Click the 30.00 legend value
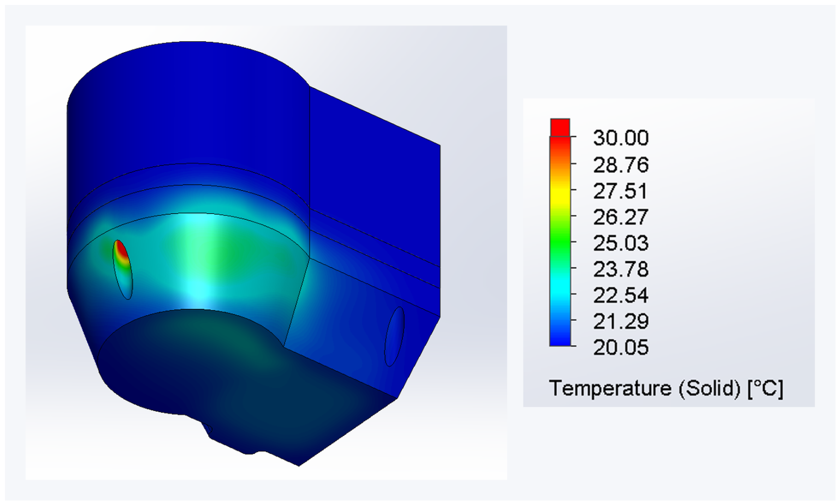Viewport: 840px width, 504px height. (621, 138)
